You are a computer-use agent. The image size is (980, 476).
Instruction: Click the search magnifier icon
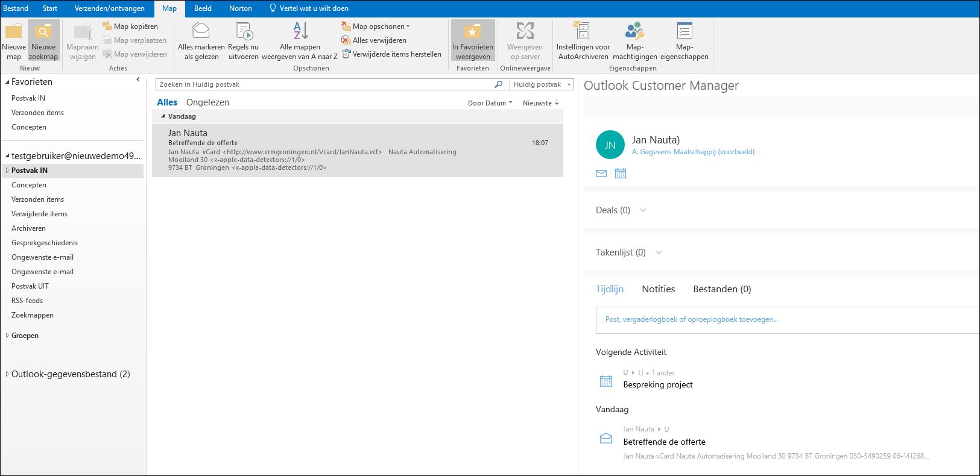point(499,84)
